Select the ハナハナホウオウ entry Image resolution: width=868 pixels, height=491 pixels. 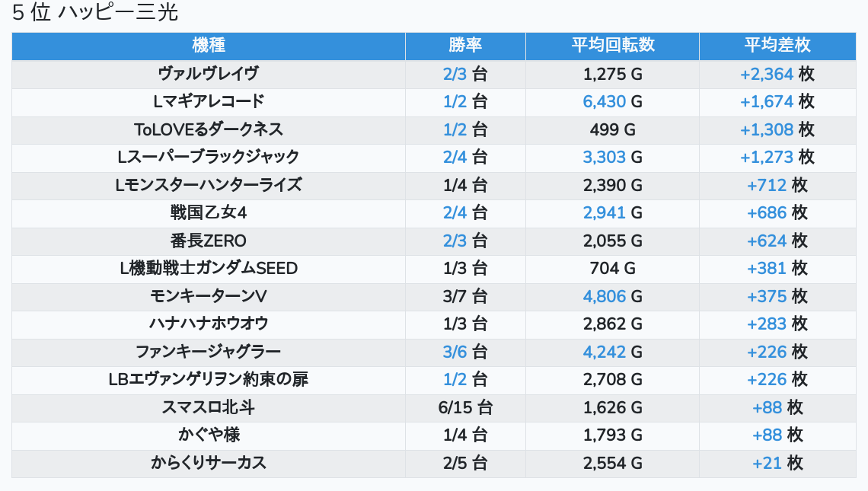(x=208, y=324)
